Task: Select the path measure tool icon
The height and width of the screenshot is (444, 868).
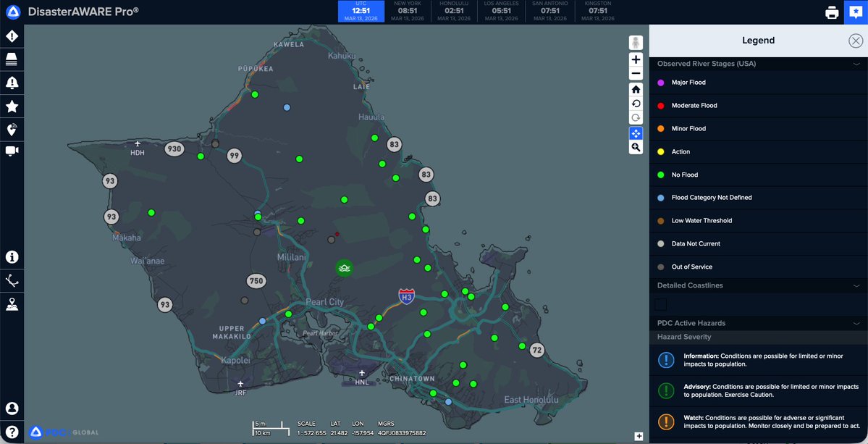Action: (x=12, y=281)
